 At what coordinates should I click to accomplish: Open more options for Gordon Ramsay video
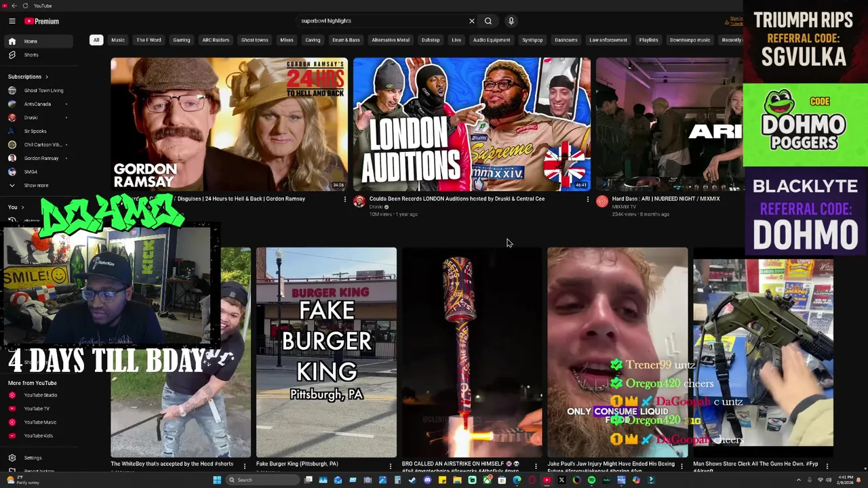point(344,199)
